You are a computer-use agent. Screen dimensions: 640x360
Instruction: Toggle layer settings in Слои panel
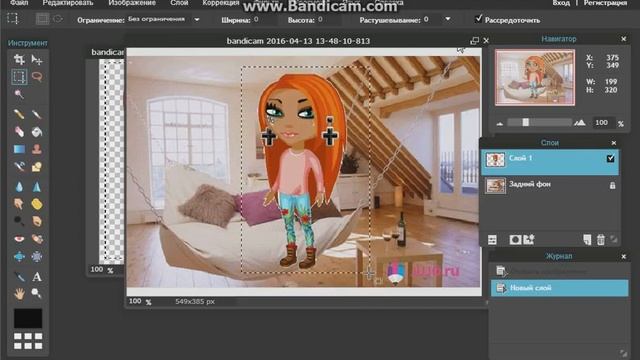492,240
